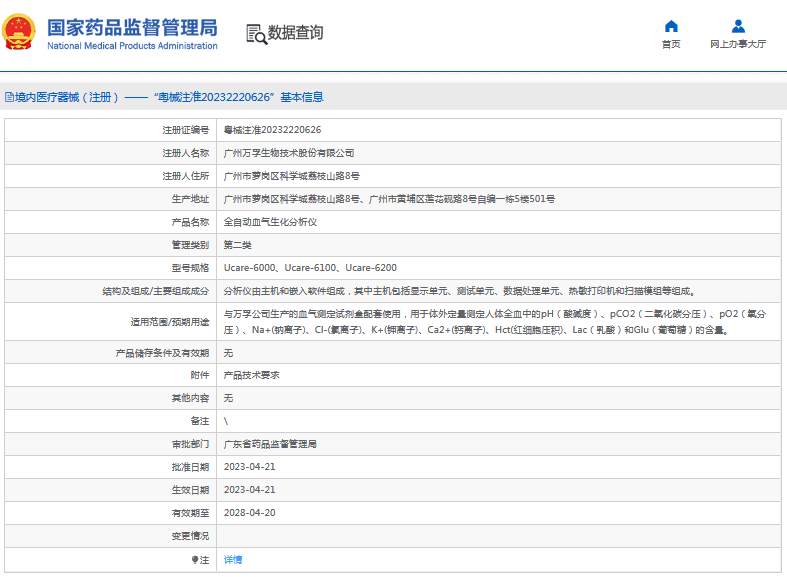Click registrant name 广州万孚生物技术股份有限公司
787x577 pixels.
(289, 153)
